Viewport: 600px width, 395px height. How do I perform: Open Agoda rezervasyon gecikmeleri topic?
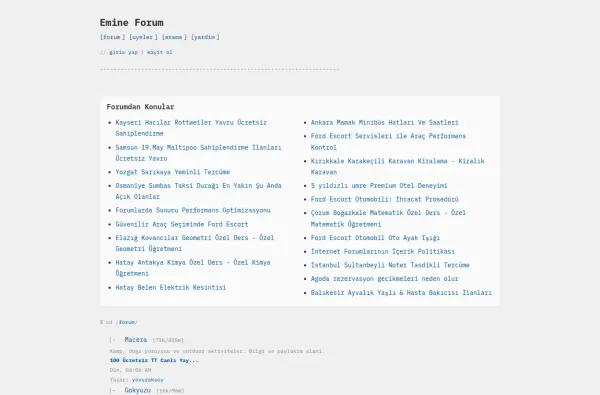point(384,279)
